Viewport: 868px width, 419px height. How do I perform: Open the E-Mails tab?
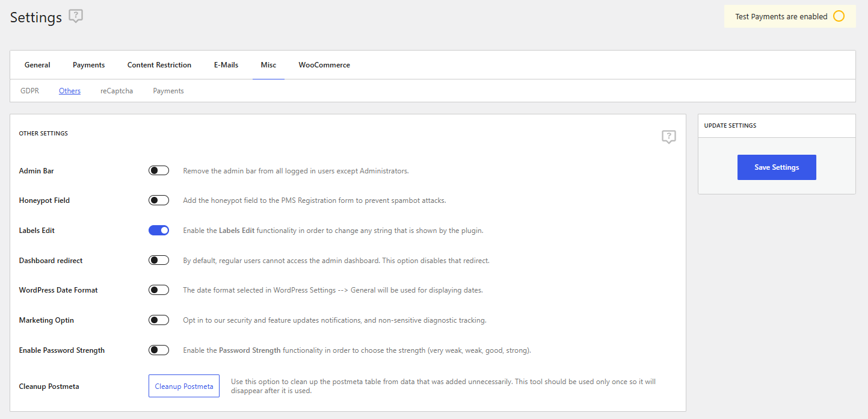tap(226, 65)
